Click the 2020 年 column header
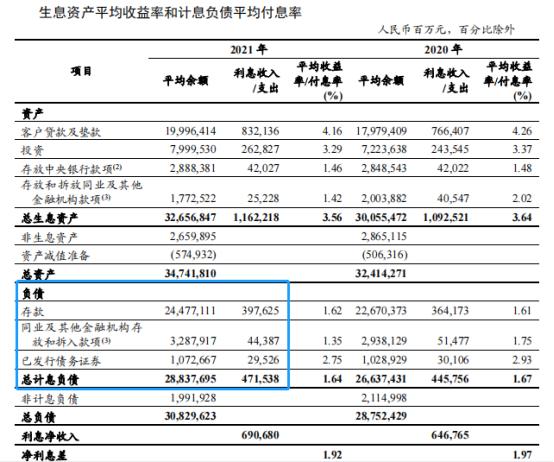Screen dimensions: 554x462 tap(443, 49)
